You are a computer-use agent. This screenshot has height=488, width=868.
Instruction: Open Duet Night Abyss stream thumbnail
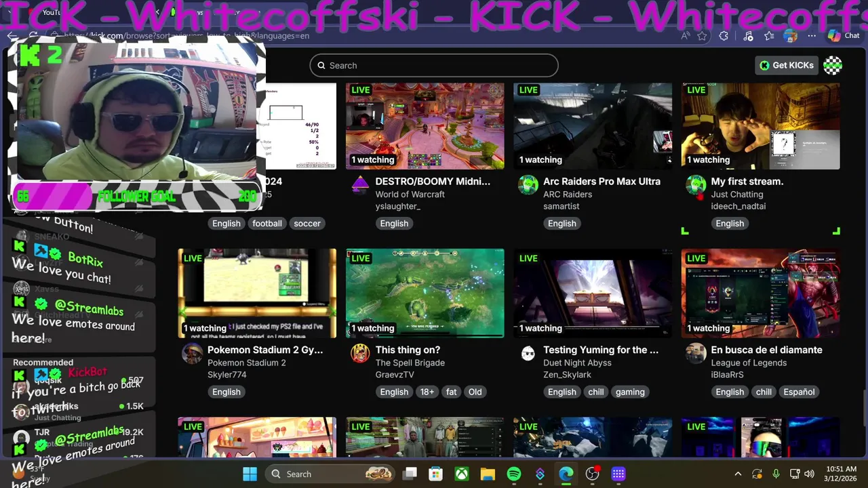click(x=593, y=293)
